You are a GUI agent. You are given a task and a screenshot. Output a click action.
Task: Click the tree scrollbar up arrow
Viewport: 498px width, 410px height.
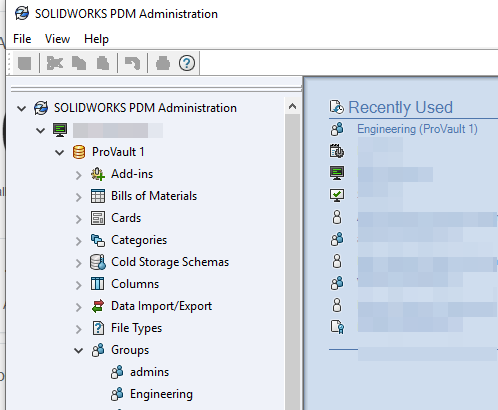click(292, 106)
